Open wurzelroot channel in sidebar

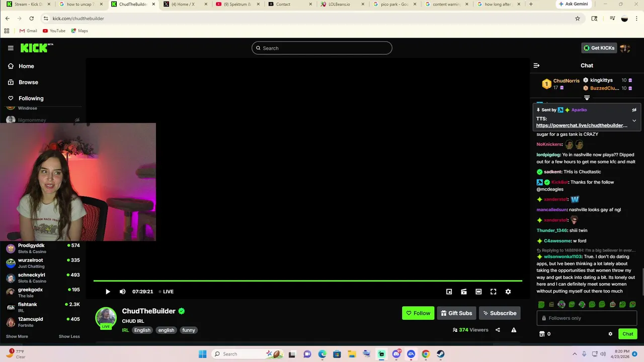43,263
